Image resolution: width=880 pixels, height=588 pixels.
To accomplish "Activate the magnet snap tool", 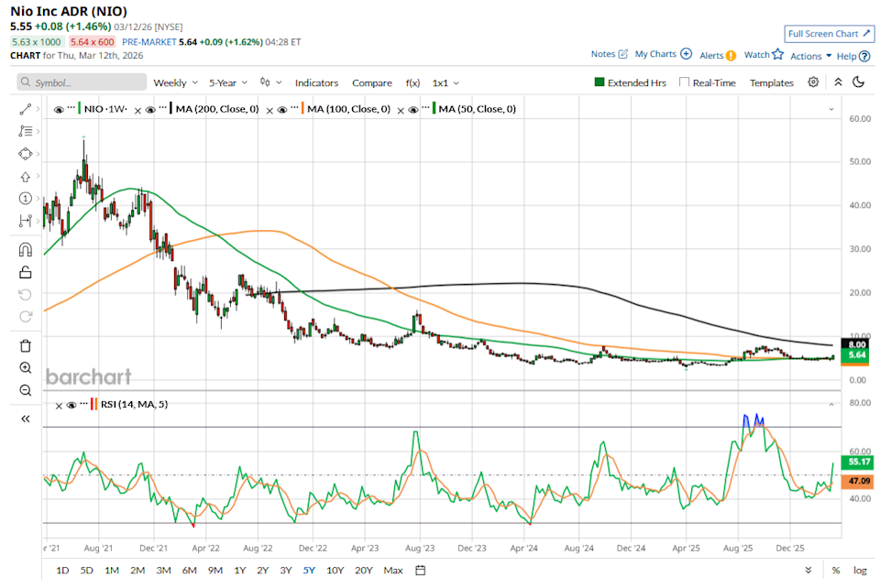I will point(25,249).
